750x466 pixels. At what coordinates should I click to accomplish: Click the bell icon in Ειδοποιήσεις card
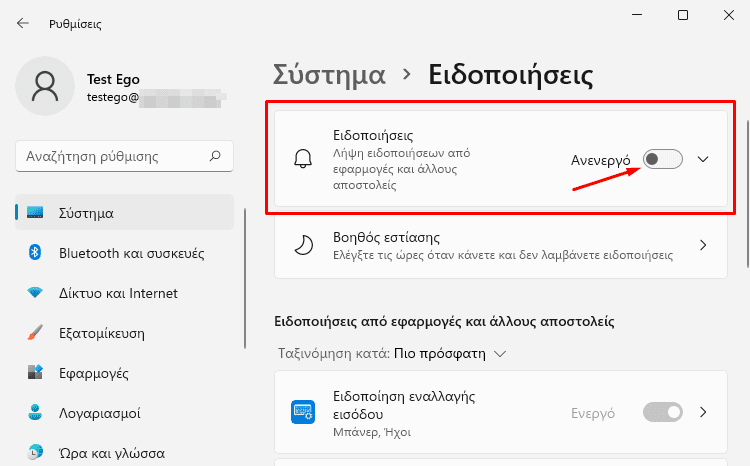[x=303, y=159]
